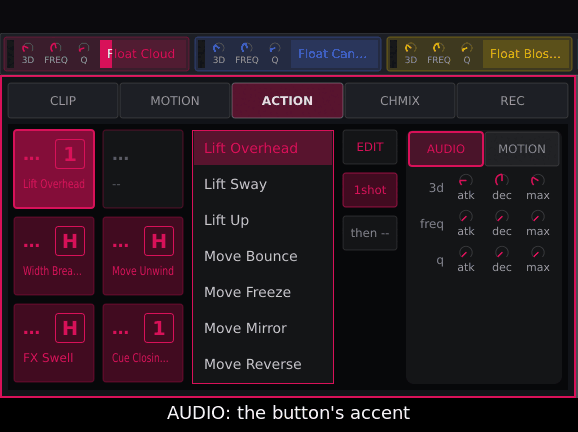Image resolution: width=578 pixels, height=432 pixels.
Task: Toggle the 1shot mode button
Action: (370, 190)
